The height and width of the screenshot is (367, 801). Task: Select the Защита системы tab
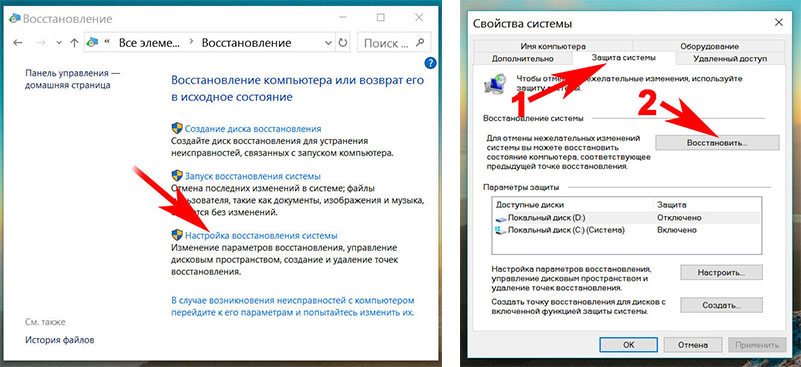(x=623, y=58)
